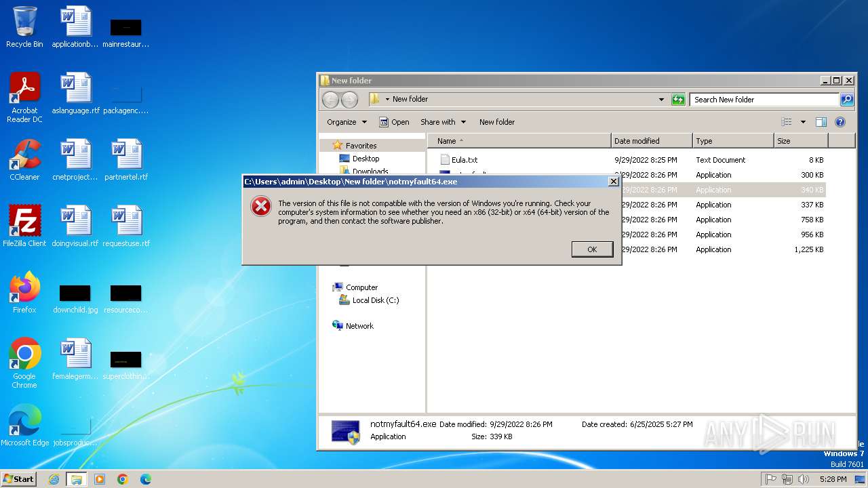Refresh the New folder view
Viewport: 868px width, 488px height.
point(678,100)
